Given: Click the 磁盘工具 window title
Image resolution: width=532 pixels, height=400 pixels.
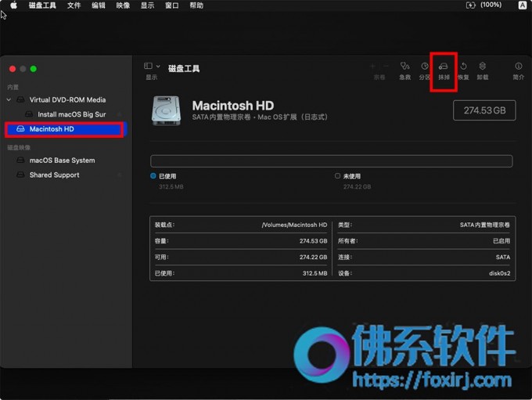Looking at the screenshot, I should pos(184,69).
